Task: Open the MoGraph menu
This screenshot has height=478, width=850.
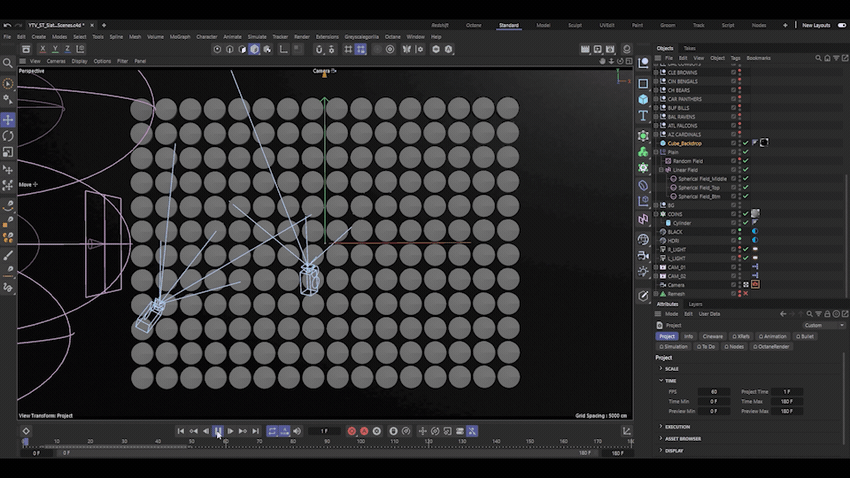Action: pos(180,37)
